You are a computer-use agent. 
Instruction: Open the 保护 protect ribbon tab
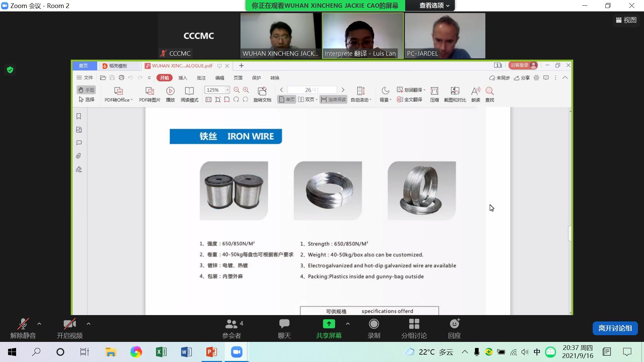point(257,78)
